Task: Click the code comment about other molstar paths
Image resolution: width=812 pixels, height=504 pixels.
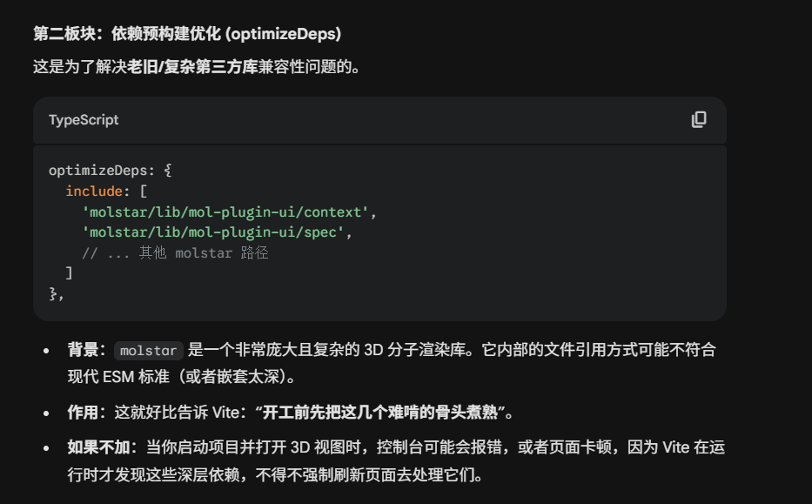Action: [x=175, y=253]
